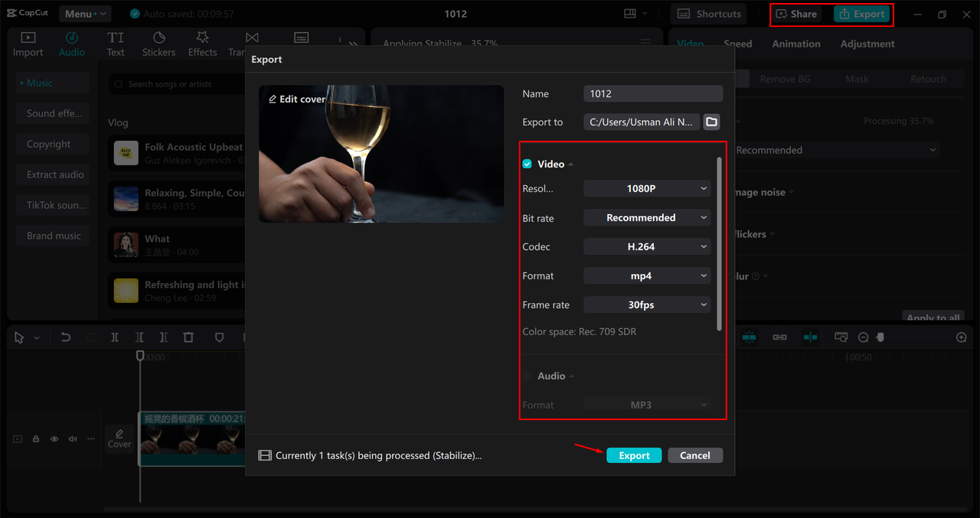
Task: Select the TikTok sounds category
Action: [x=53, y=205]
